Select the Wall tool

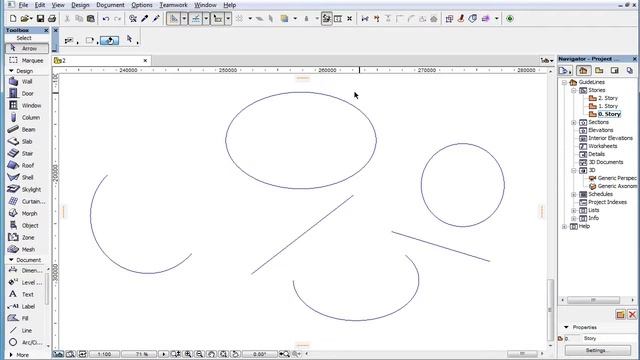pos(27,82)
